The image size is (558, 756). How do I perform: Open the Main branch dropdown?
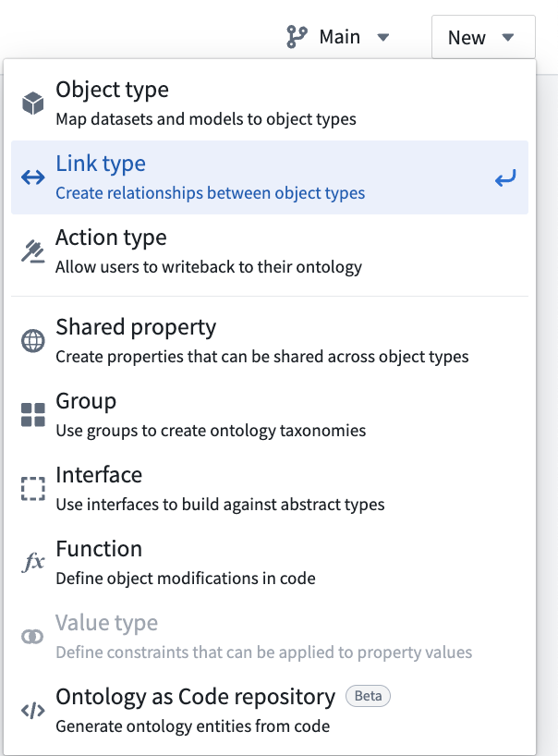coord(338,37)
